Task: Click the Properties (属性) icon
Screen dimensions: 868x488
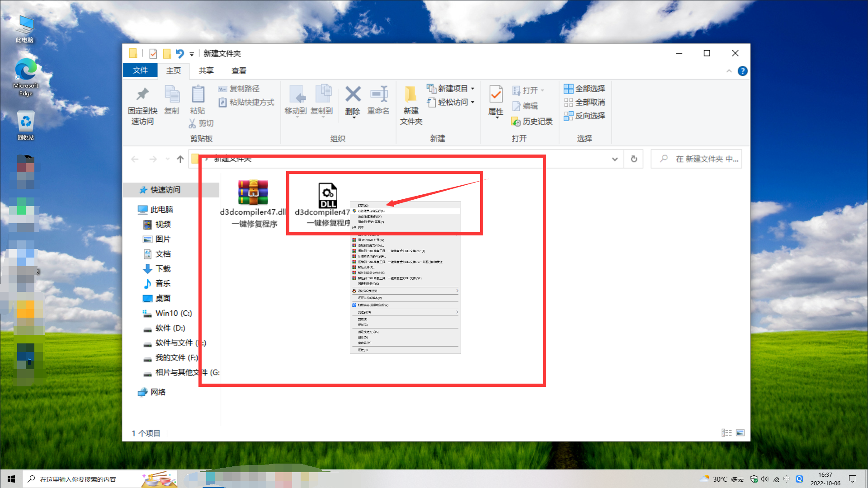Action: (x=496, y=95)
